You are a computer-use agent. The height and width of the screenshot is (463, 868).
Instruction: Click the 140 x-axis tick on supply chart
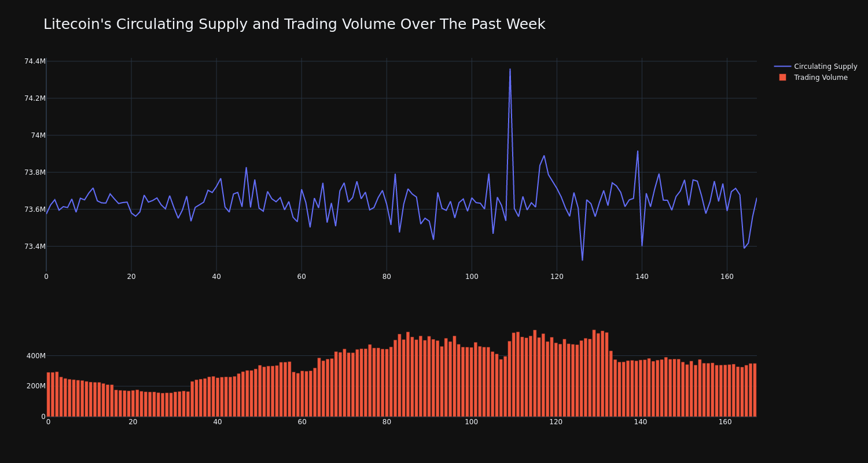click(x=642, y=277)
